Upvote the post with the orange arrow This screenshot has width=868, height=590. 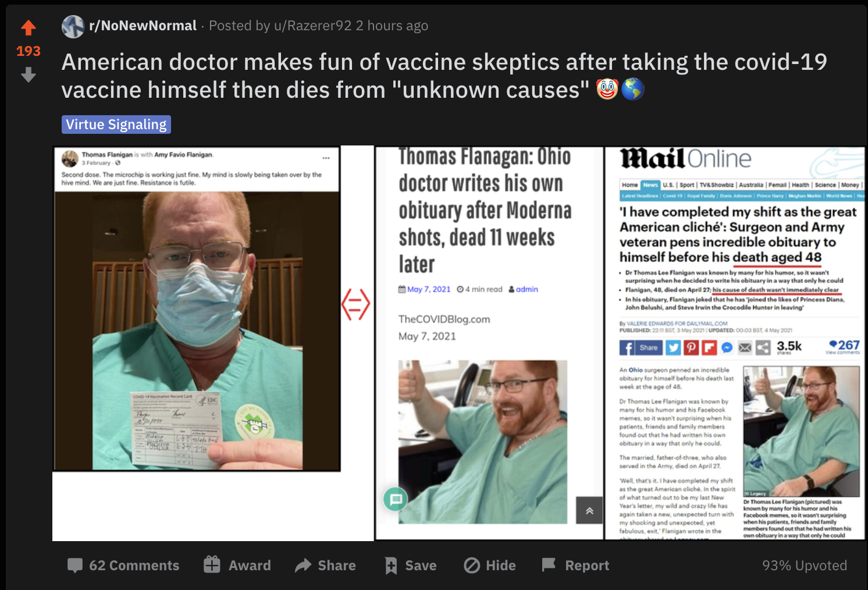point(29,27)
